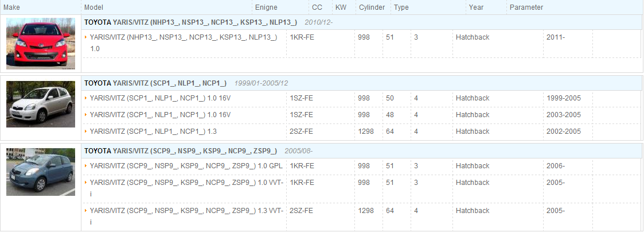Viewport: 644px width, 232px height.
Task: Click the arrow bullet before NHP13_ 1.0 model row
Action: (x=86, y=37)
